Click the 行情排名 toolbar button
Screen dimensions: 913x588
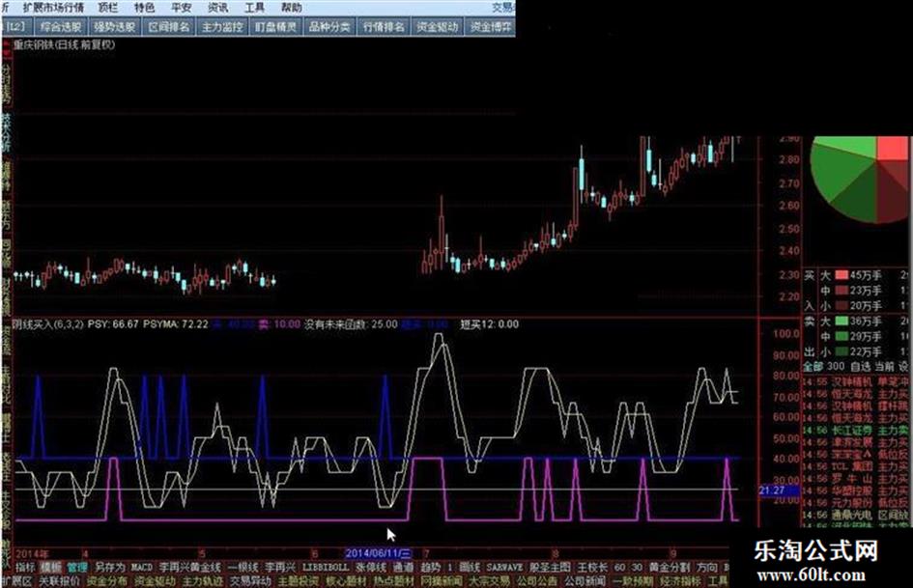pyautogui.click(x=384, y=27)
